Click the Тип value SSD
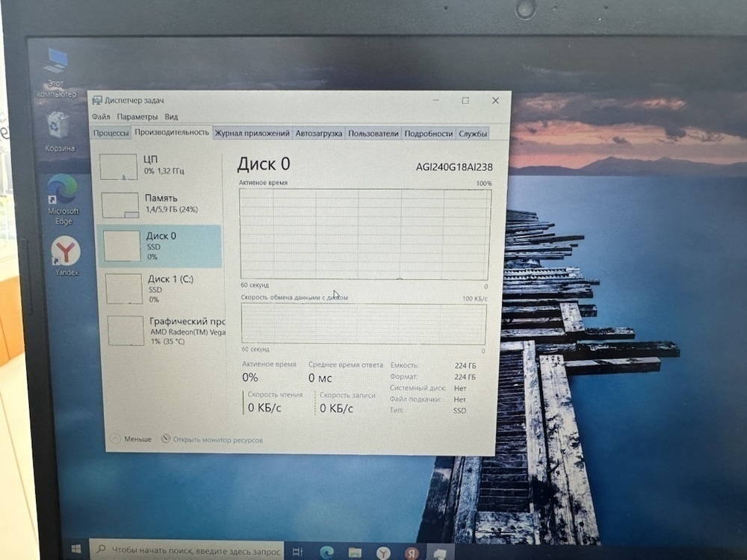Screen dimensions: 747x560 pos(459,411)
